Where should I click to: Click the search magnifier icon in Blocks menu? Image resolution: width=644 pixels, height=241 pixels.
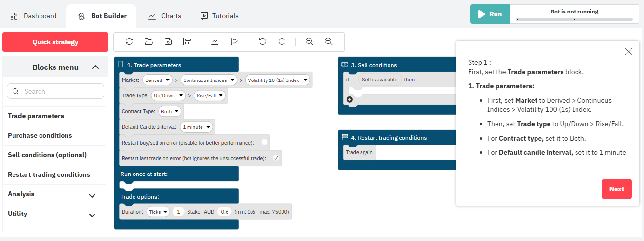click(x=16, y=91)
